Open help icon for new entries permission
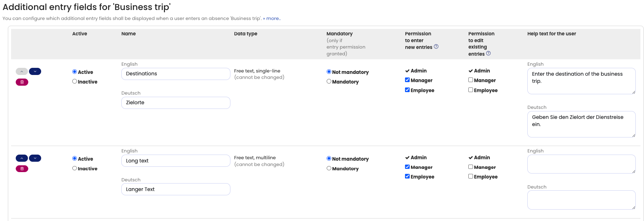This screenshot has width=644, height=221. click(x=436, y=47)
